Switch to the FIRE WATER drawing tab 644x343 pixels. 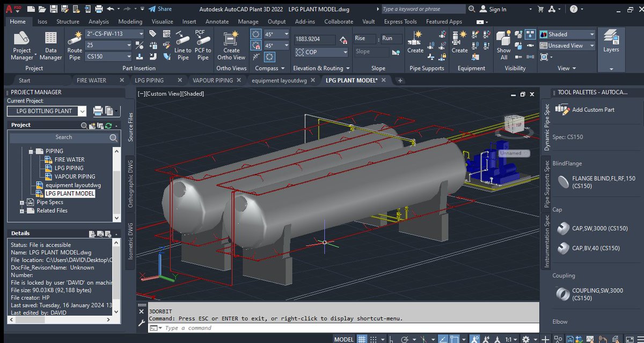pos(91,80)
